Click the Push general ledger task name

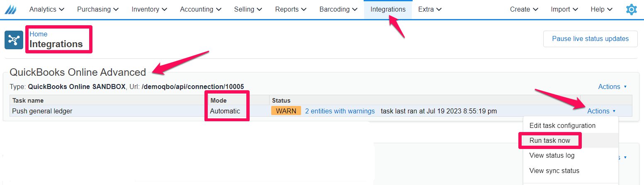click(42, 111)
